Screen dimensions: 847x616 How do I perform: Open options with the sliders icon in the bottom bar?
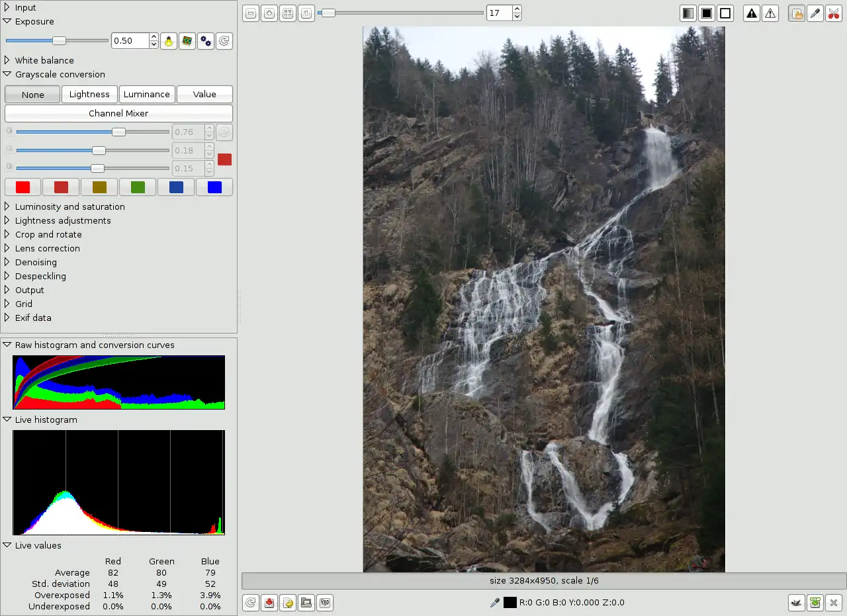tap(325, 603)
